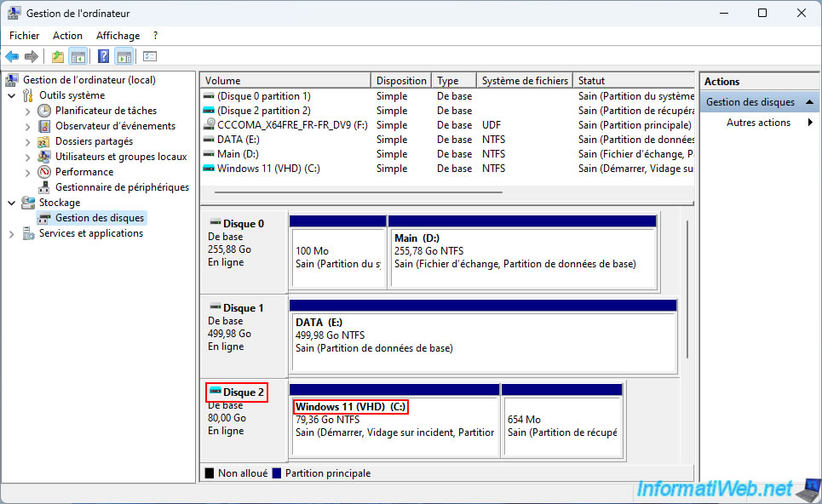This screenshot has height=504, width=822.
Task: Select Gestion de l'ordinateur (local) root
Action: (x=89, y=80)
